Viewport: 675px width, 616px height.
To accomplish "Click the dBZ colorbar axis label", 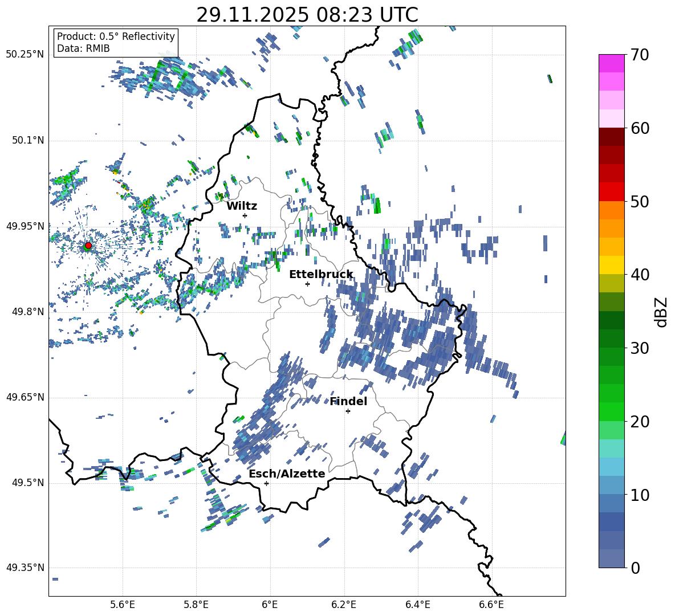I will 661,312.
